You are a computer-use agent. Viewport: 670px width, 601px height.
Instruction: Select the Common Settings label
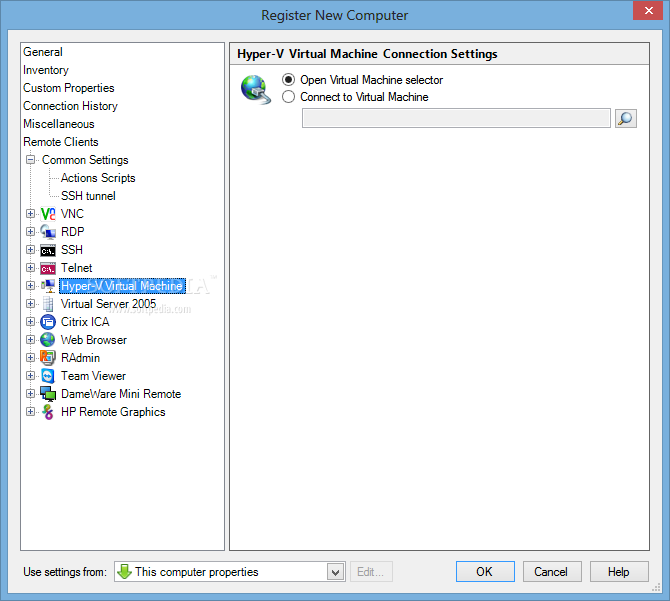(85, 160)
